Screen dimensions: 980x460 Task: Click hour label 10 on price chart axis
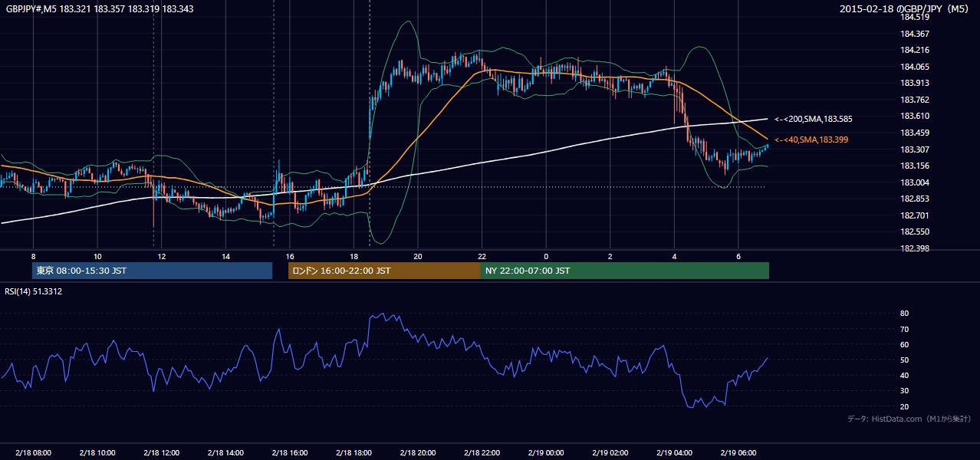[97, 256]
